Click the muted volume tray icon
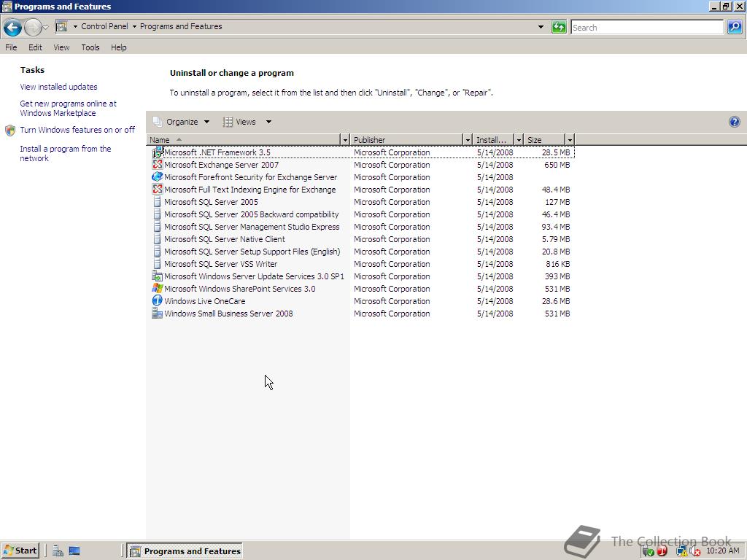This screenshot has height=560, width=747. pos(694,551)
